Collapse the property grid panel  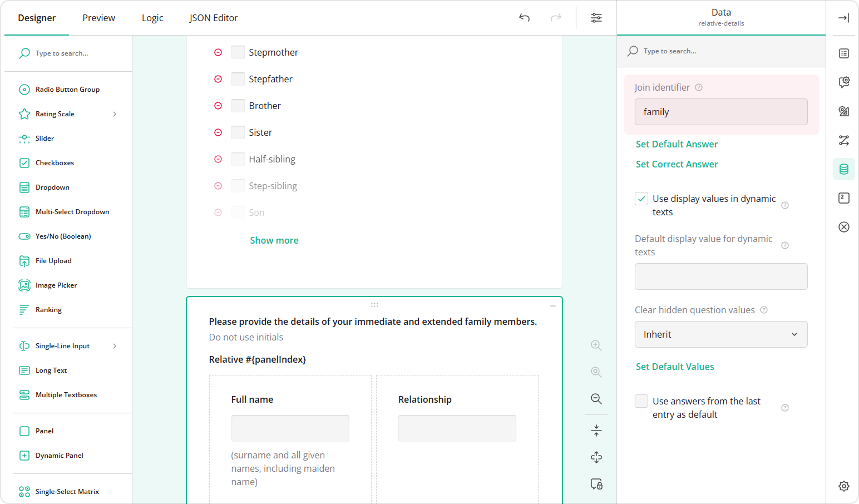pyautogui.click(x=843, y=17)
